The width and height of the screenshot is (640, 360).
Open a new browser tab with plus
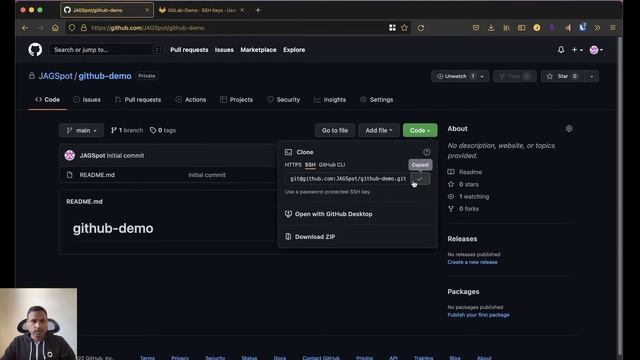point(258,10)
